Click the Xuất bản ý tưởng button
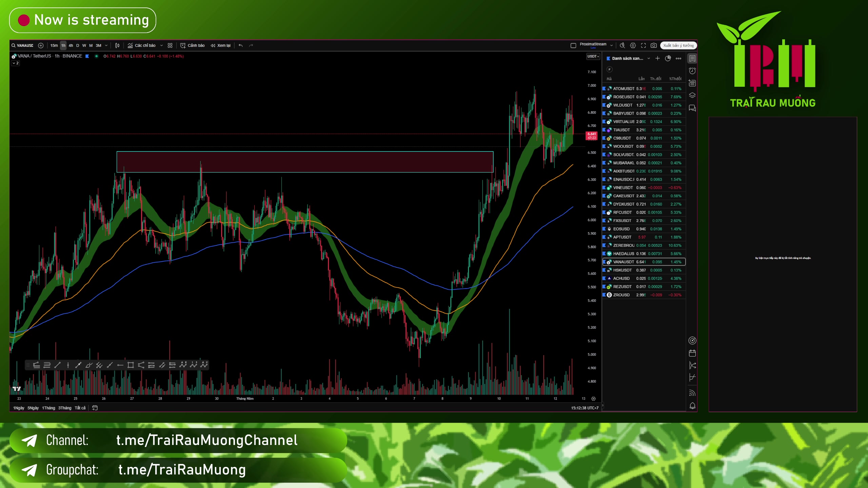The width and height of the screenshot is (868, 488). coord(678,45)
